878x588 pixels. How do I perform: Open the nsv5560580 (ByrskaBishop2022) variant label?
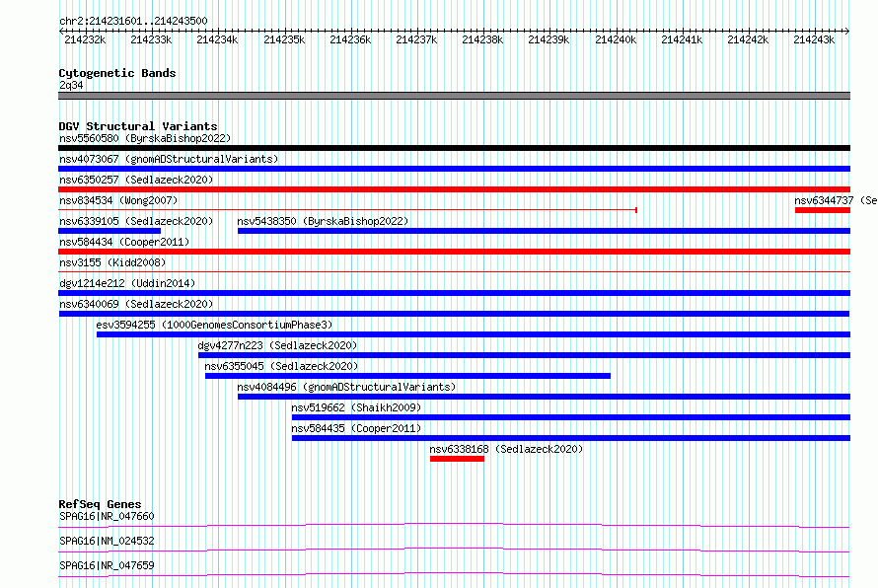145,138
